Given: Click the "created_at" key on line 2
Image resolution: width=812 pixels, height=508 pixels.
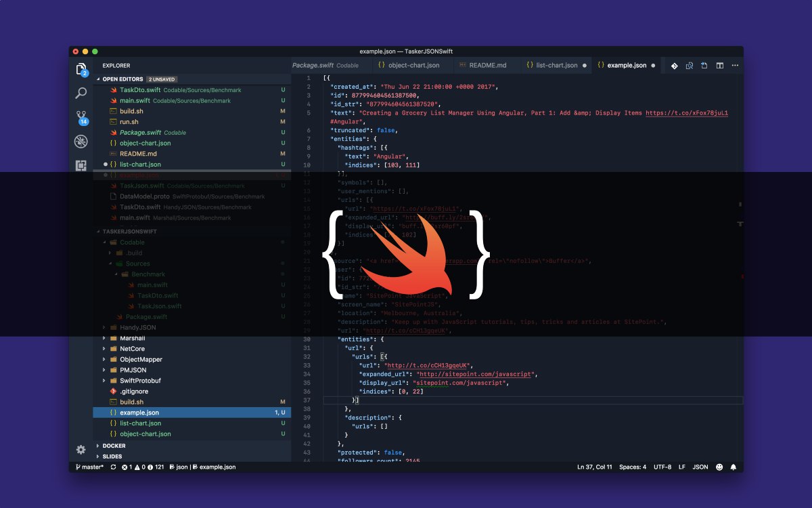Looking at the screenshot, I should (x=353, y=87).
